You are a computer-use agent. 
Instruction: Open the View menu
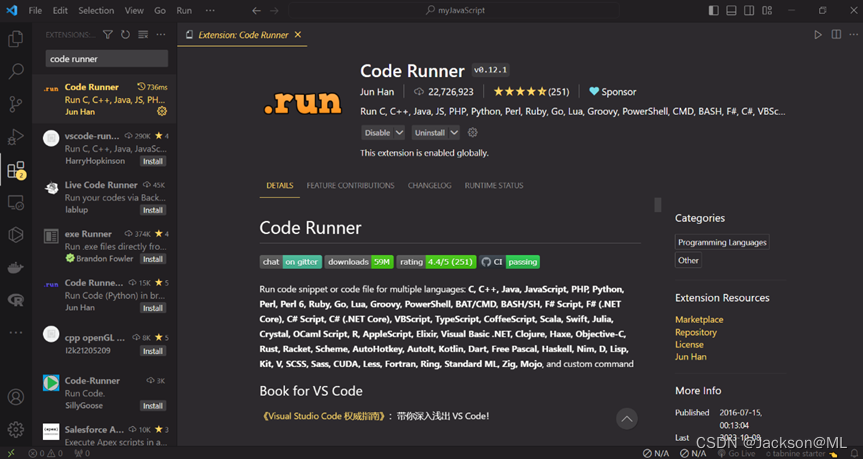click(x=134, y=10)
